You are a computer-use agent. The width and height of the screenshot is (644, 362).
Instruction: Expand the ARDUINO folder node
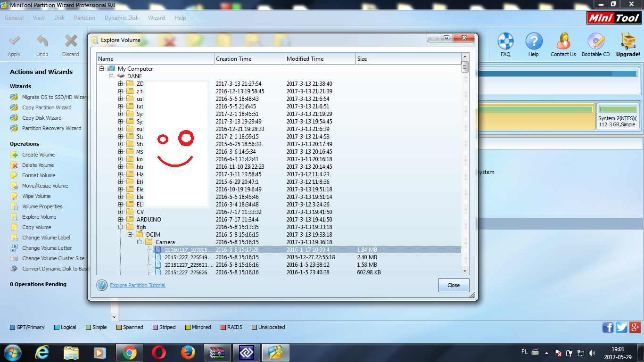coord(120,220)
